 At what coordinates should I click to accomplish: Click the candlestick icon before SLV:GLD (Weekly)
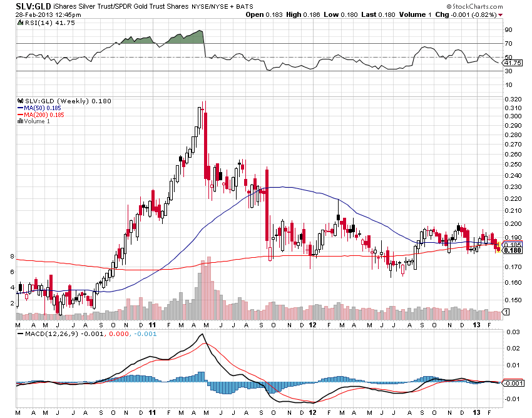20,101
